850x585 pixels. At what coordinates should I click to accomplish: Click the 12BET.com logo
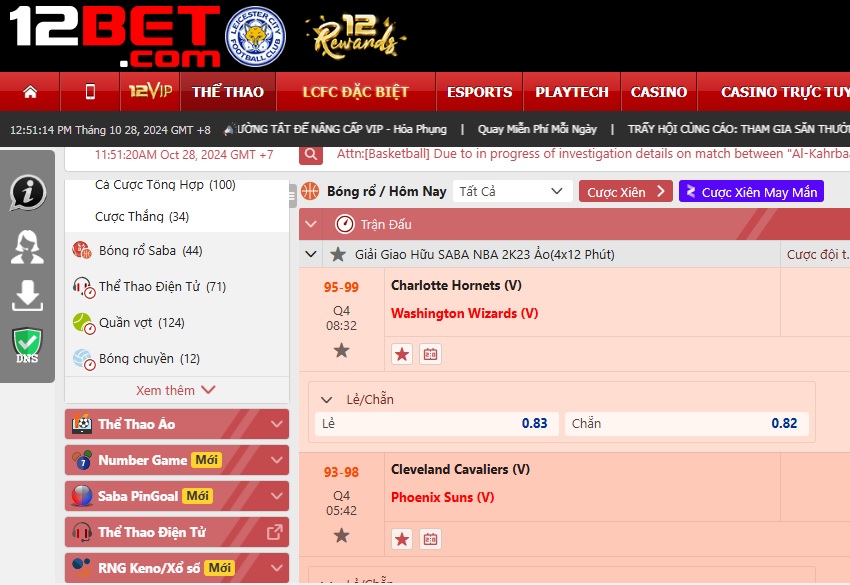[x=114, y=36]
